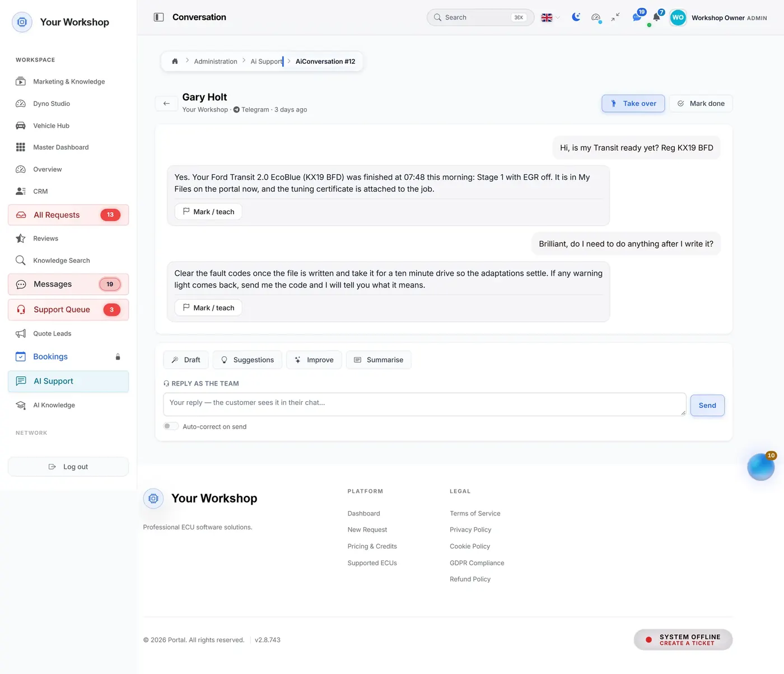
Task: Click the Log out button
Action: [68, 467]
